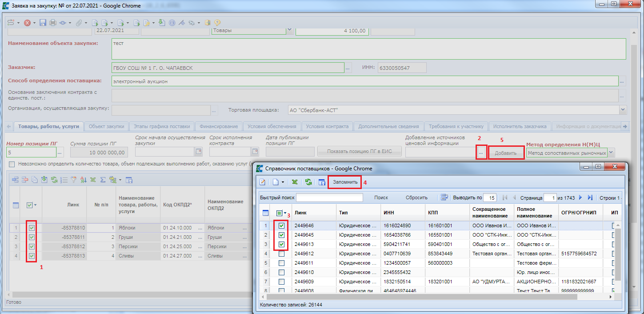644x314 pixels.
Task: Refresh the supplier directory list
Action: (308, 182)
